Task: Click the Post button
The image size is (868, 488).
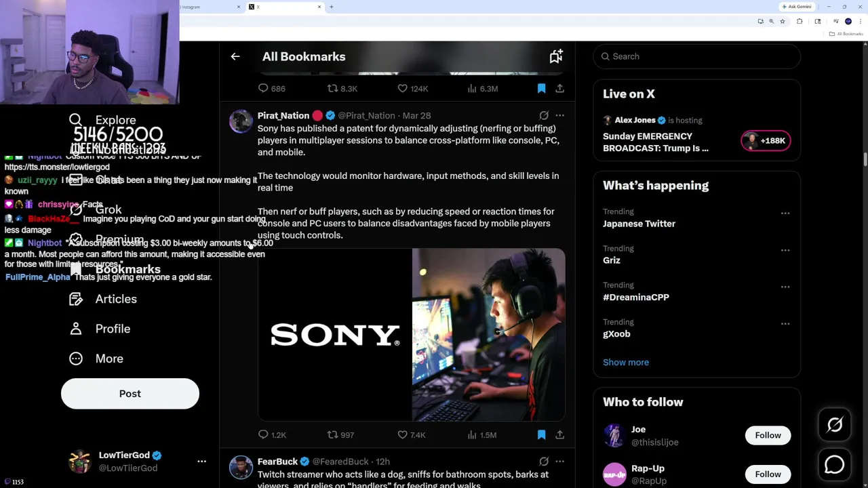Action: click(x=130, y=394)
